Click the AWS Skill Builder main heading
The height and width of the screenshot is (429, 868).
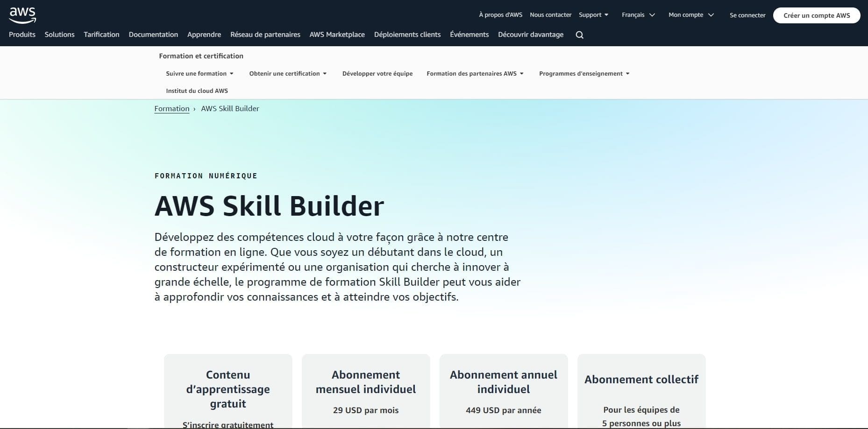pyautogui.click(x=269, y=206)
